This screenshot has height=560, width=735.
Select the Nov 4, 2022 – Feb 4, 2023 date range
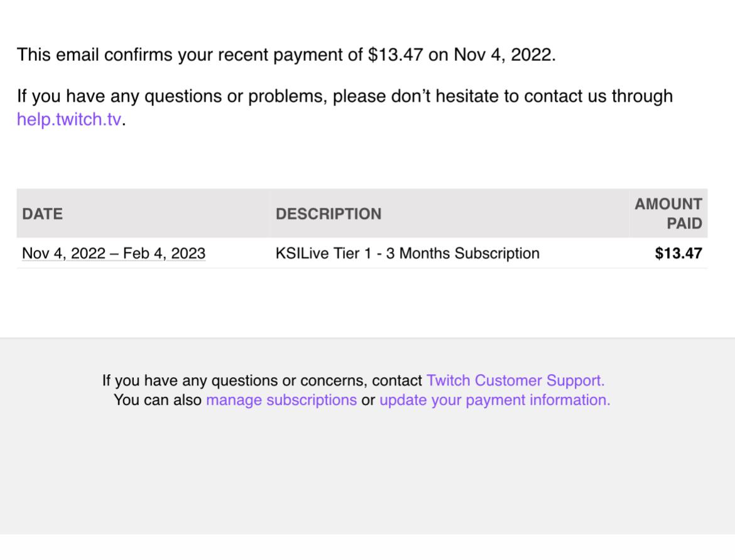tap(114, 253)
